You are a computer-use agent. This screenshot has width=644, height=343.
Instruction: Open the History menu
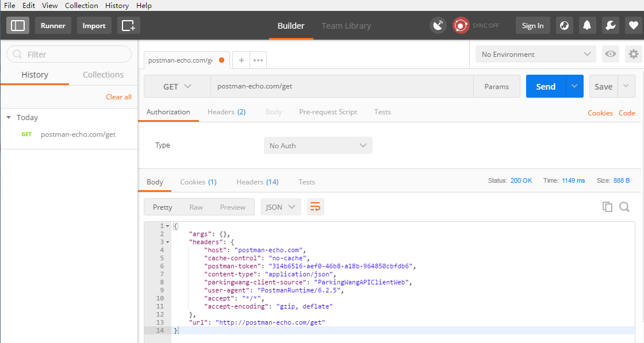click(117, 5)
